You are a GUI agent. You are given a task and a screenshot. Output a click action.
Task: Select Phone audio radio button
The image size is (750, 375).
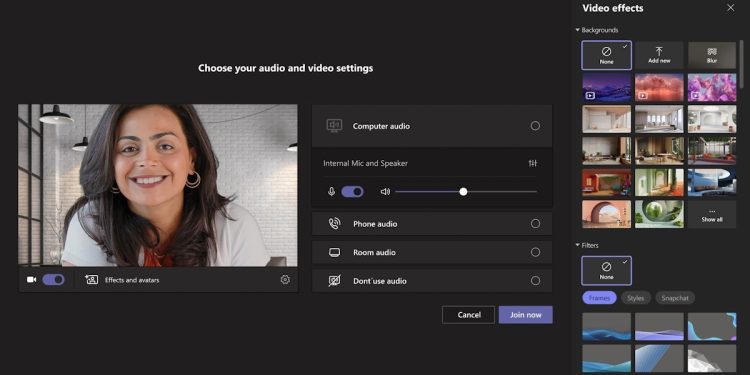pyautogui.click(x=535, y=224)
